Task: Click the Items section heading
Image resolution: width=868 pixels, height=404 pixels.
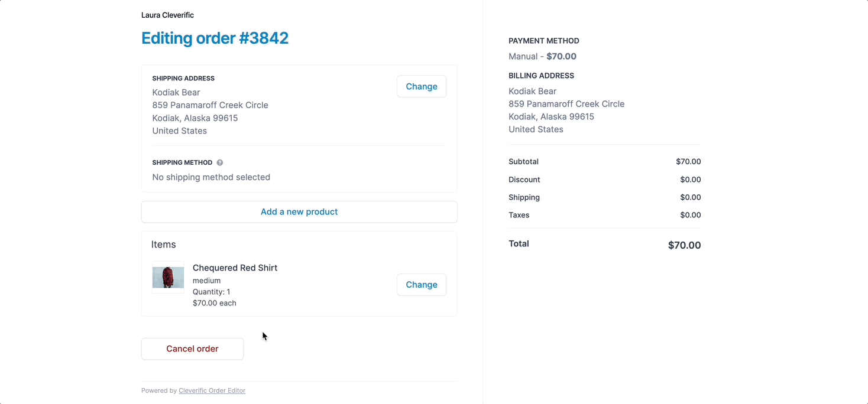Action: [163, 245]
